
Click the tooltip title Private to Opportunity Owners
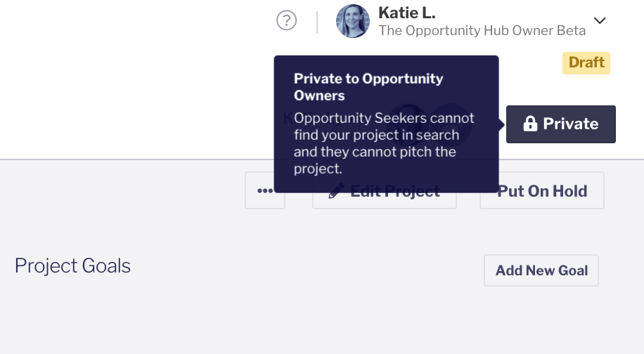coord(368,86)
